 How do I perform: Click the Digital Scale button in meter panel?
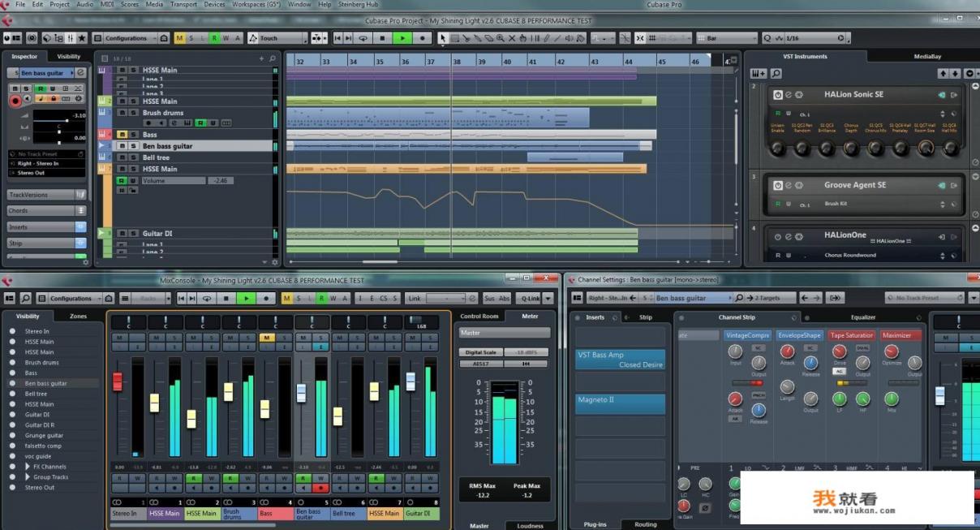pyautogui.click(x=479, y=352)
